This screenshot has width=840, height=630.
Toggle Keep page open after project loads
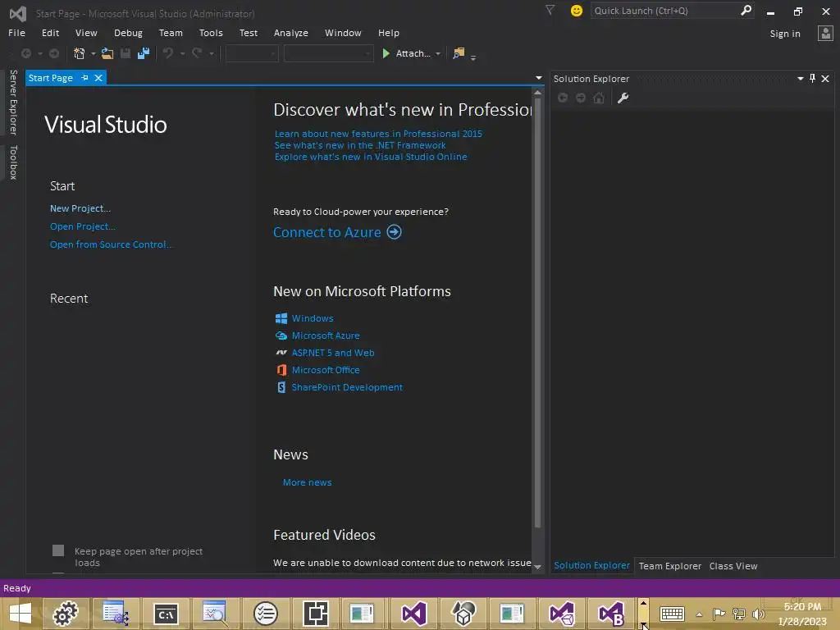pyautogui.click(x=58, y=550)
